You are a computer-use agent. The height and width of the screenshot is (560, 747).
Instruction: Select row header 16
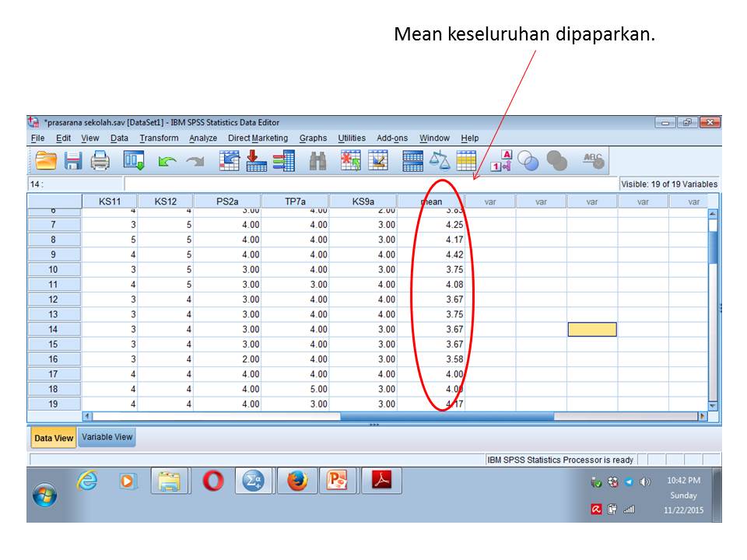54,359
